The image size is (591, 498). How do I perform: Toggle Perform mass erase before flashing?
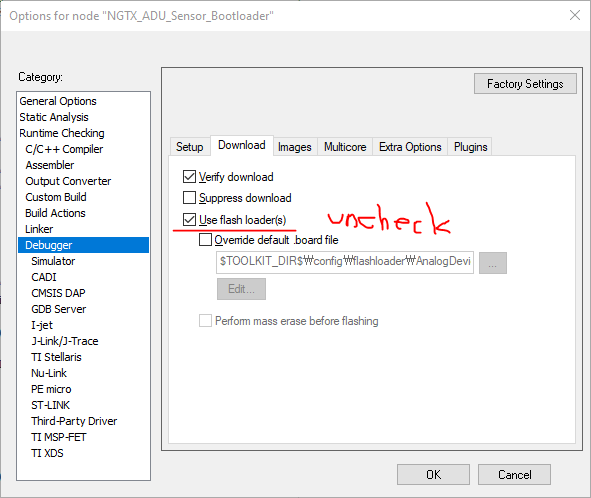point(205,321)
